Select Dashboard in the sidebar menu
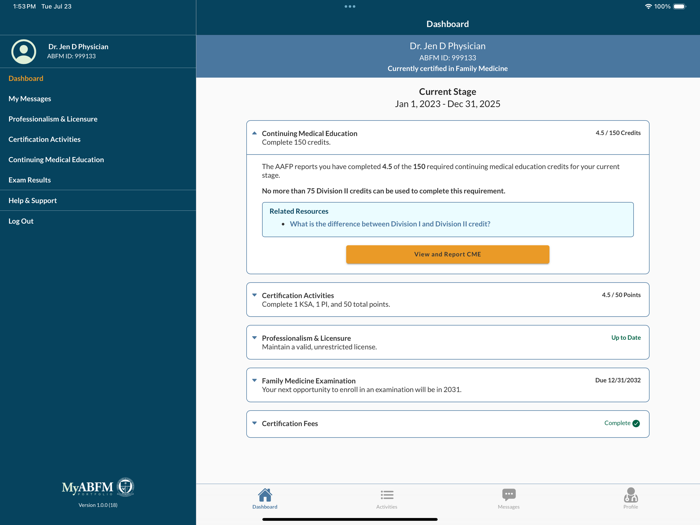 tap(26, 78)
